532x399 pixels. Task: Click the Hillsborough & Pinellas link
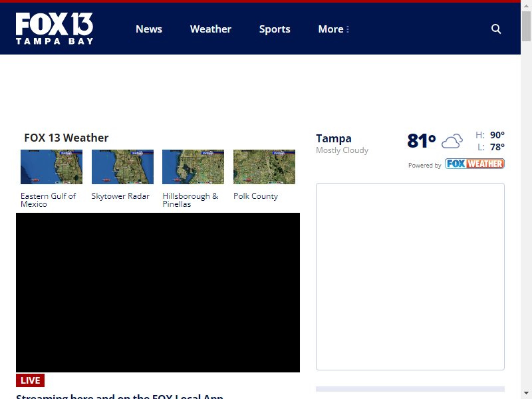click(x=190, y=200)
